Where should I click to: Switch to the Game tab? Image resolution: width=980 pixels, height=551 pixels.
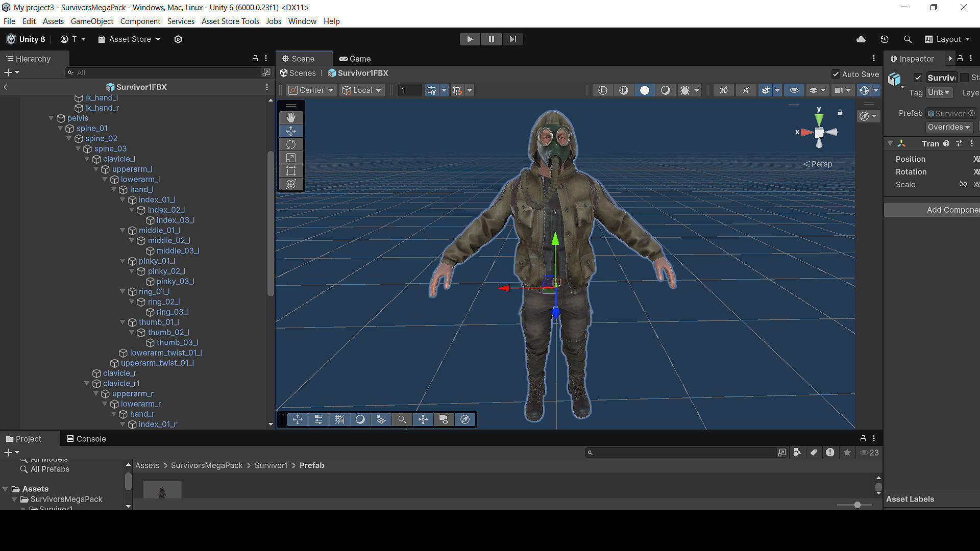click(355, 59)
